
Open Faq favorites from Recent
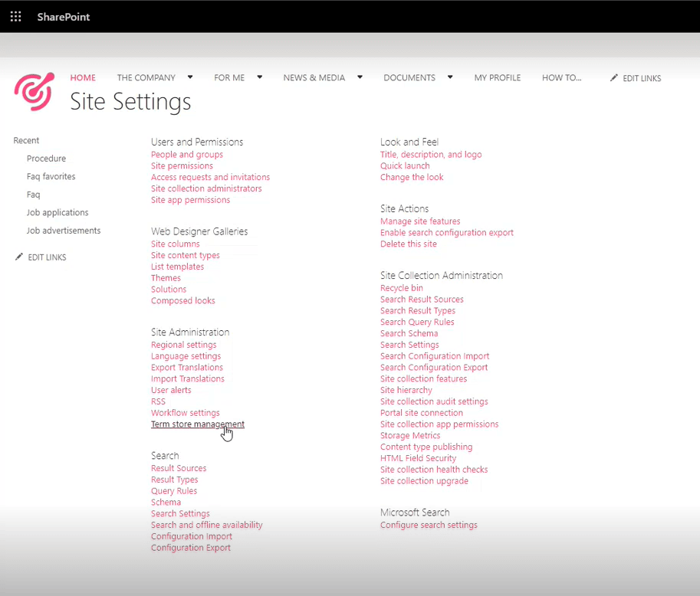[51, 176]
